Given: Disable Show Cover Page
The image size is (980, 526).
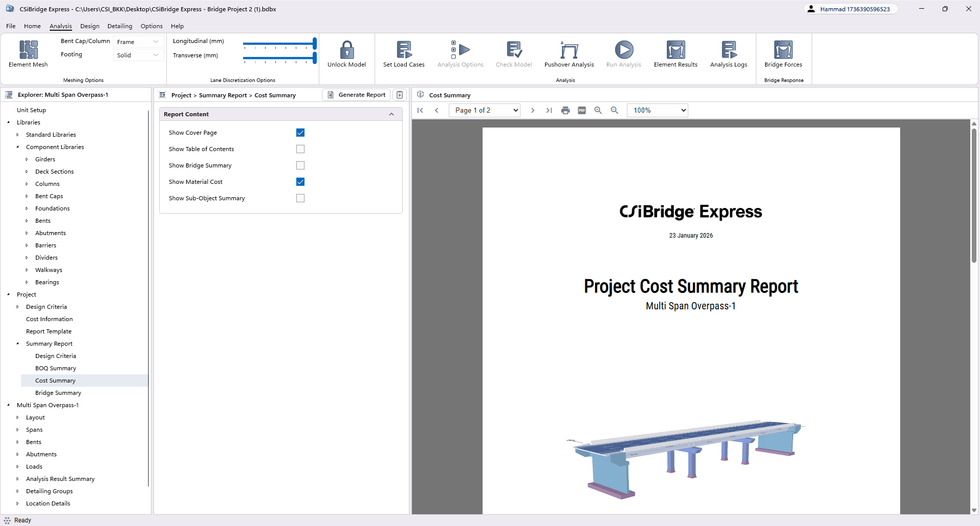Looking at the screenshot, I should (300, 132).
